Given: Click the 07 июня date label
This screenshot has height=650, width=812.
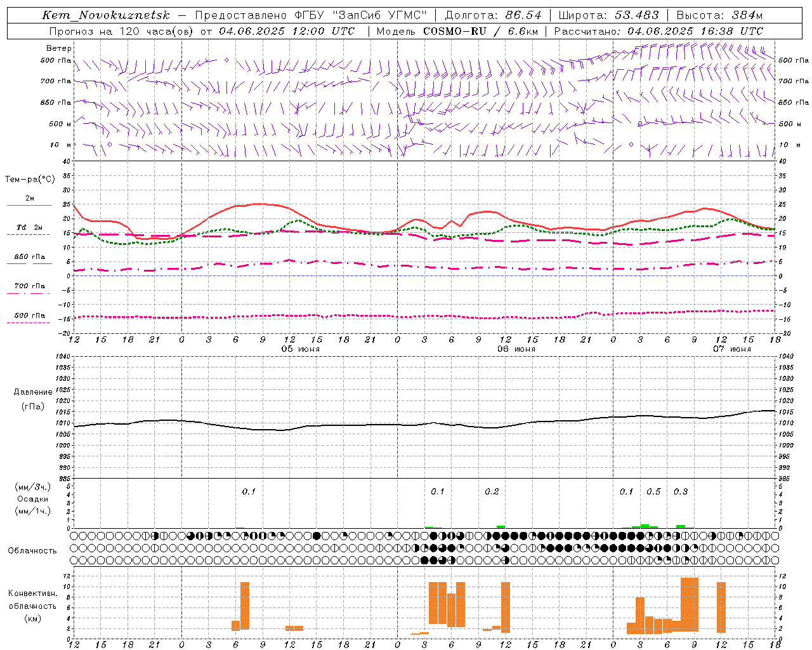Looking at the screenshot, I should tap(732, 349).
